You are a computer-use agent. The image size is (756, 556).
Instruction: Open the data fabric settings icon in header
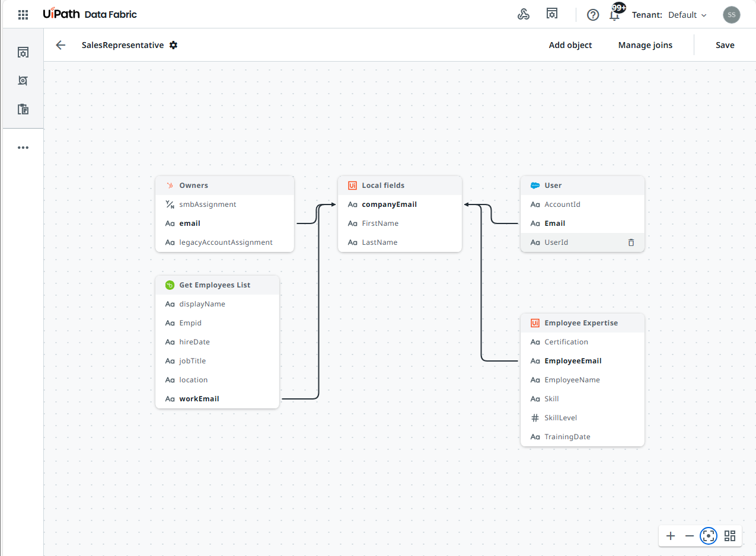click(552, 14)
